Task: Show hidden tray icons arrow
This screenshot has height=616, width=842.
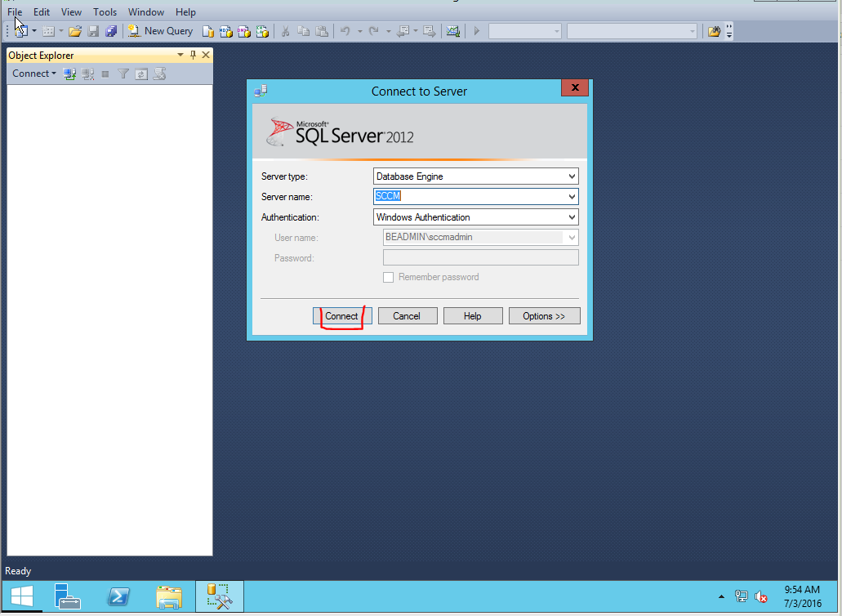Action: pyautogui.click(x=721, y=596)
